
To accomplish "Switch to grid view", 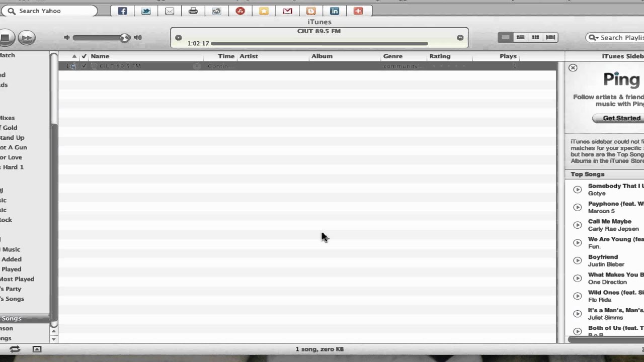I will 536,37.
